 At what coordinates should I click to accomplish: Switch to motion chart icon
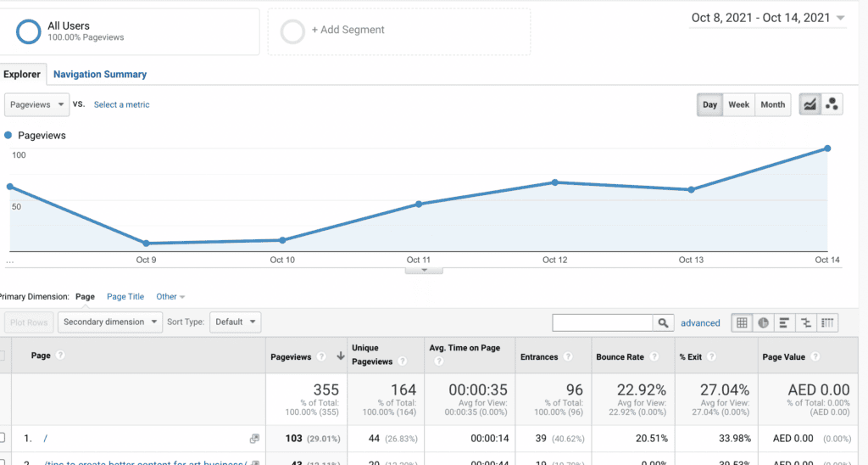[832, 104]
